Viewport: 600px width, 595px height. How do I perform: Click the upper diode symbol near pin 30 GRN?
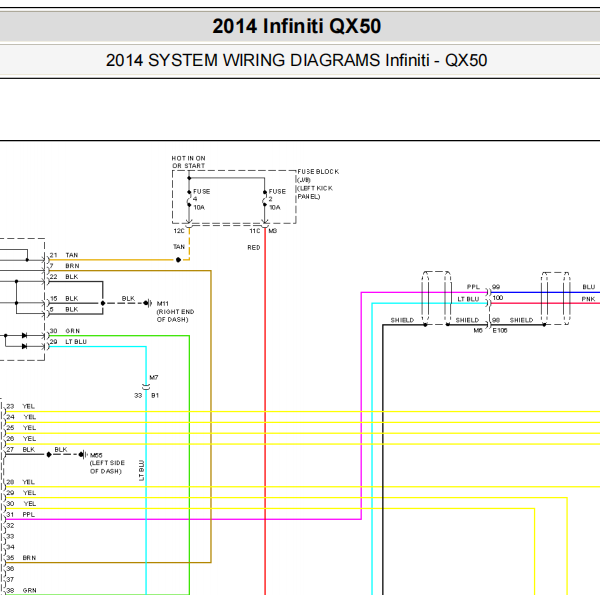[x=24, y=336]
